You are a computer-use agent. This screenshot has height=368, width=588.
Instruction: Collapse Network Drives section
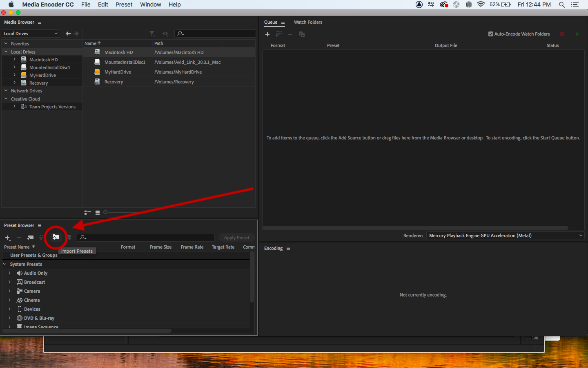6,90
